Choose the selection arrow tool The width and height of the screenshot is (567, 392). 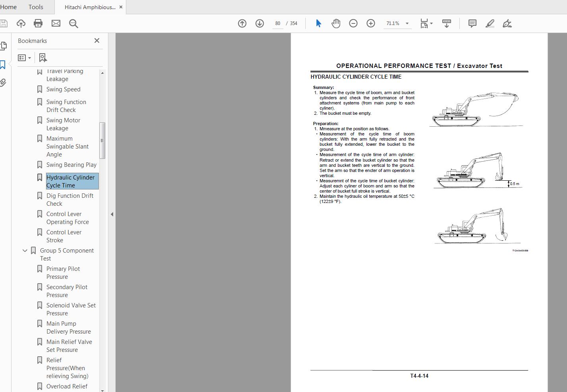tap(318, 23)
